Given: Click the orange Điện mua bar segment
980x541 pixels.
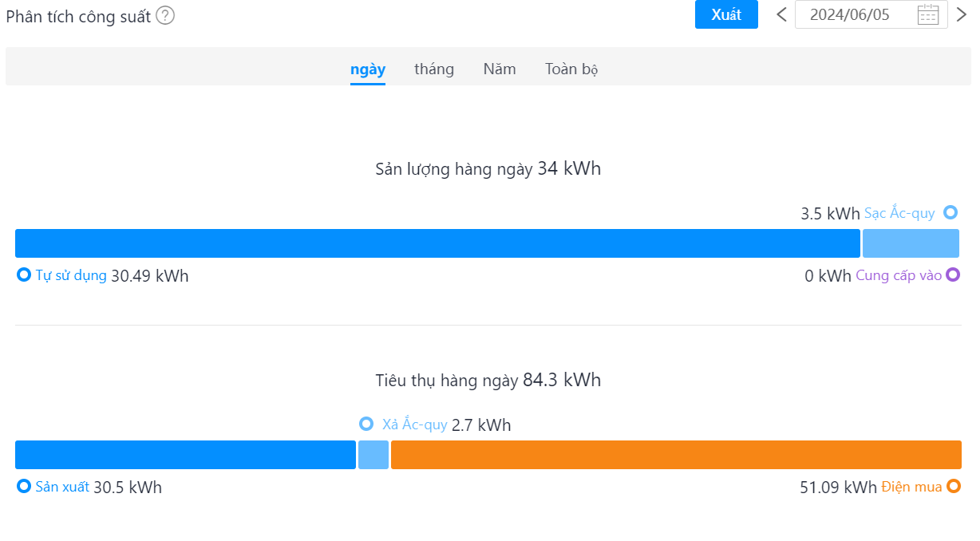Looking at the screenshot, I should click(x=676, y=455).
